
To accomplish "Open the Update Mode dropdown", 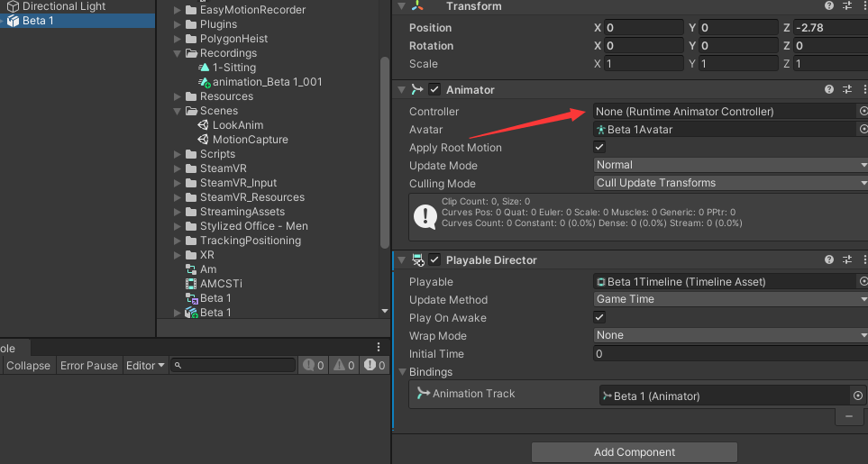I will [x=731, y=165].
